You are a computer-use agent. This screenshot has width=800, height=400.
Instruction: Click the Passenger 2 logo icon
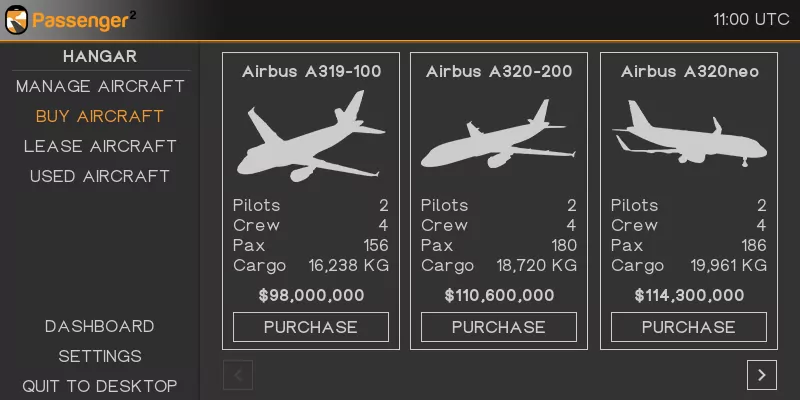point(17,19)
